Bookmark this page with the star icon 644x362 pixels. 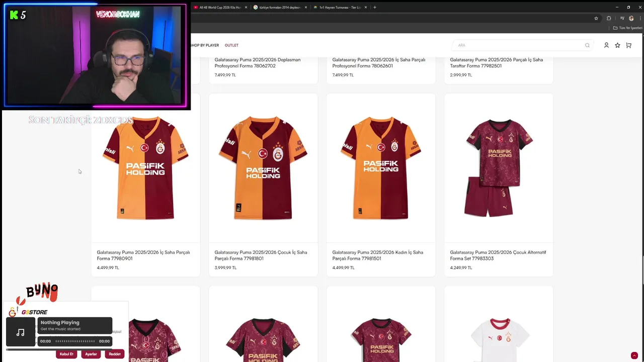(x=596, y=18)
